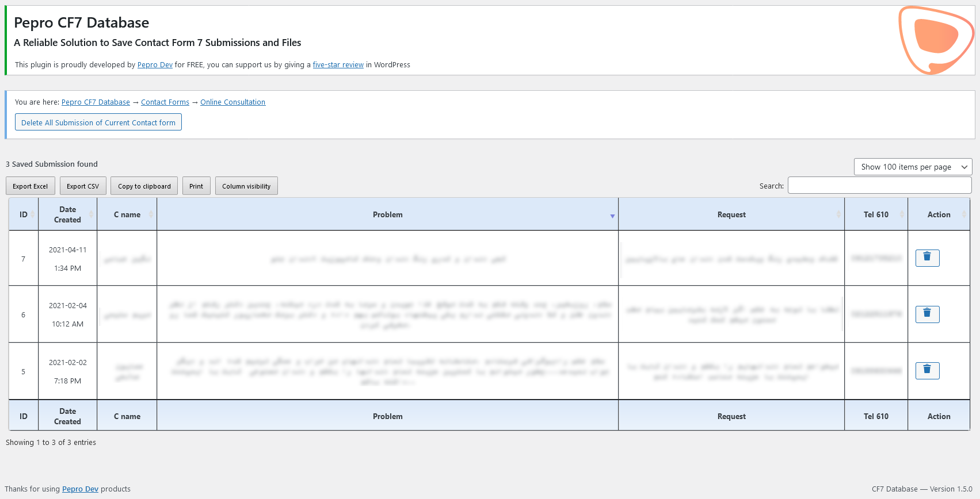This screenshot has width=980, height=499.
Task: Delete All Submission of Current Contact form
Action: [x=98, y=122]
